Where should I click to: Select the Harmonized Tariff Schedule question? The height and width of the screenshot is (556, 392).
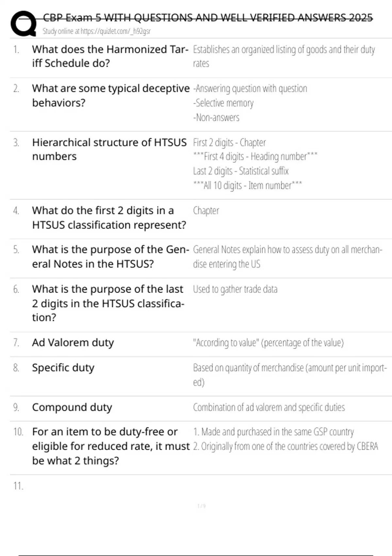(110, 56)
